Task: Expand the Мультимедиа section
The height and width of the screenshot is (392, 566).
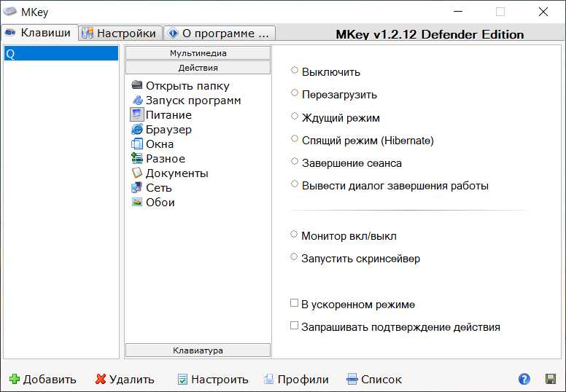Action: [x=198, y=53]
